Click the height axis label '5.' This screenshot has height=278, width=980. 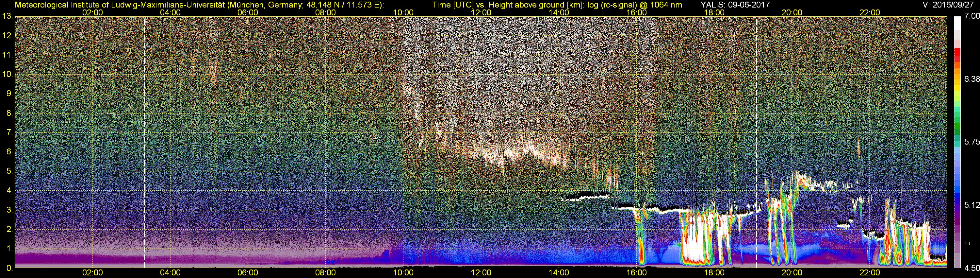[9, 171]
